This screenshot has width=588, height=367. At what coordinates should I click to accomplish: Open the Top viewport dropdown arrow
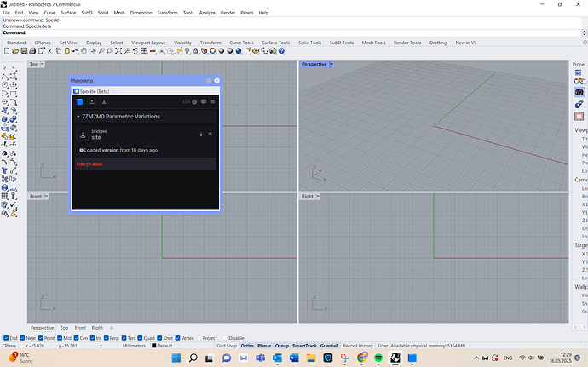pos(43,64)
